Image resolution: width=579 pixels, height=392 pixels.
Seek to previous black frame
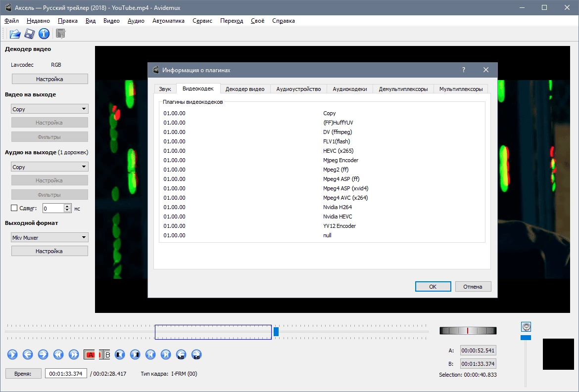pyautogui.click(x=120, y=354)
